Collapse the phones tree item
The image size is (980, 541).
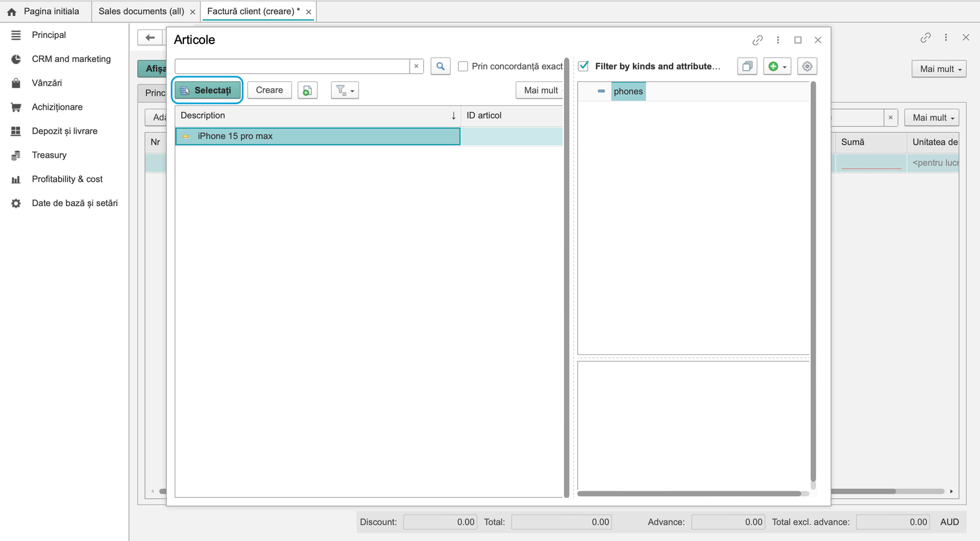[601, 91]
